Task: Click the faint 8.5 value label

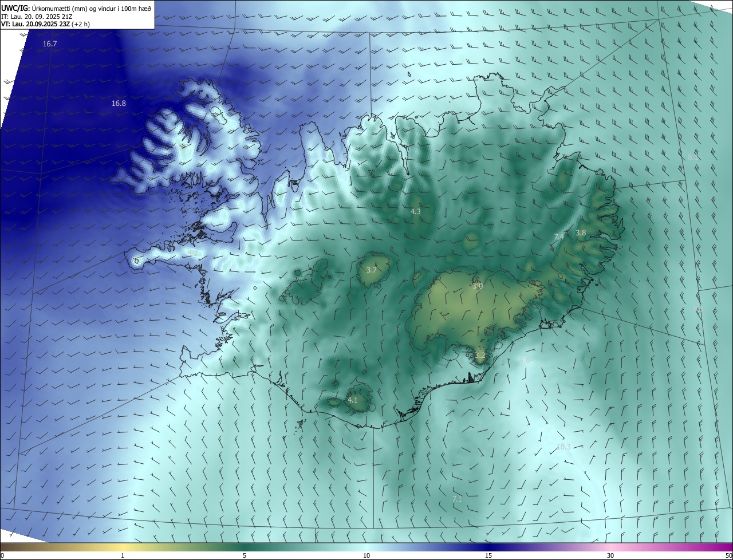Action: coord(698,309)
